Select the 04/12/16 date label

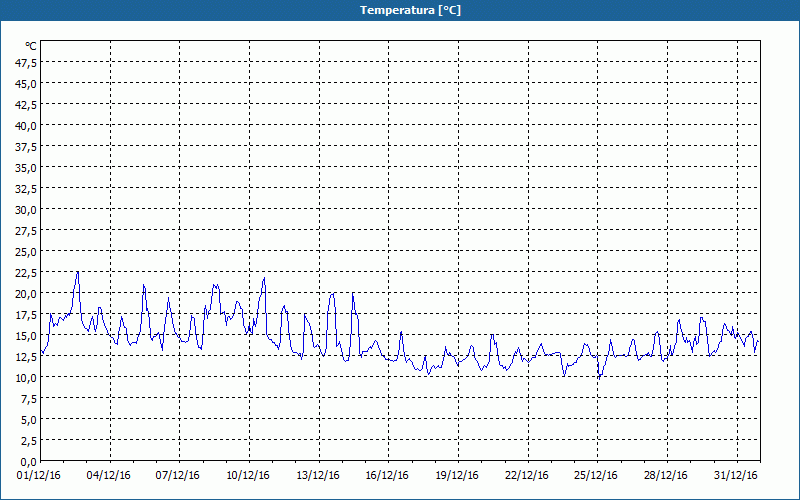point(109,476)
